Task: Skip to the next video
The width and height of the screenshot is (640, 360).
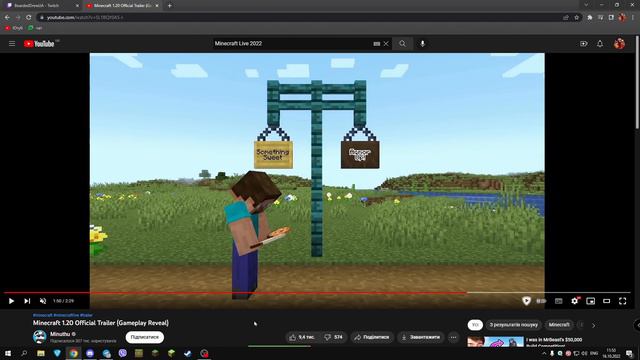Action: click(27, 301)
